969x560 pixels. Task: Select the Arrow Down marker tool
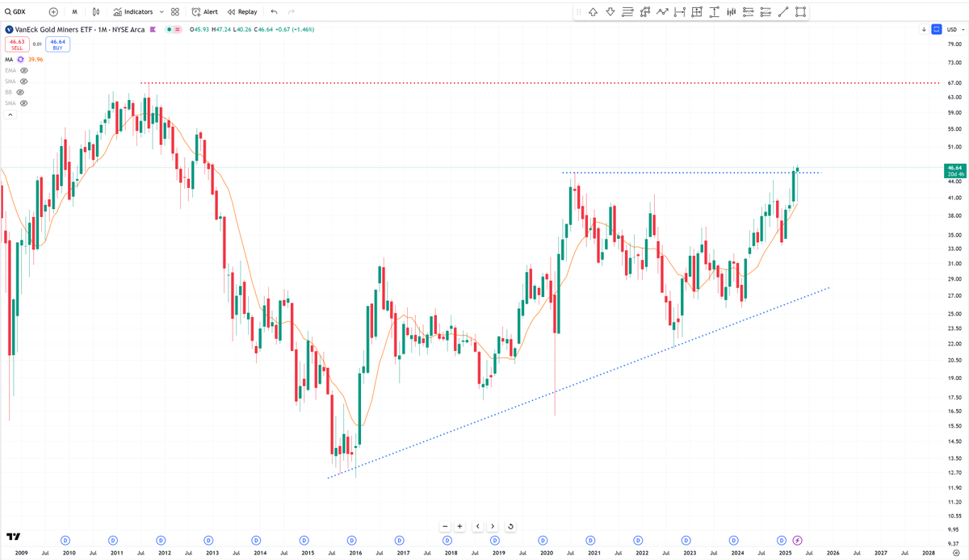610,12
